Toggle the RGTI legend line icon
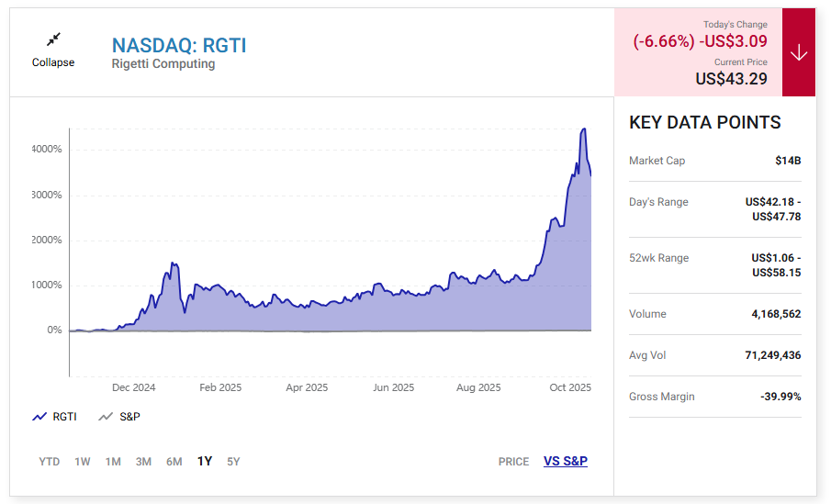Viewport: 831px width, 504px height. (x=39, y=417)
